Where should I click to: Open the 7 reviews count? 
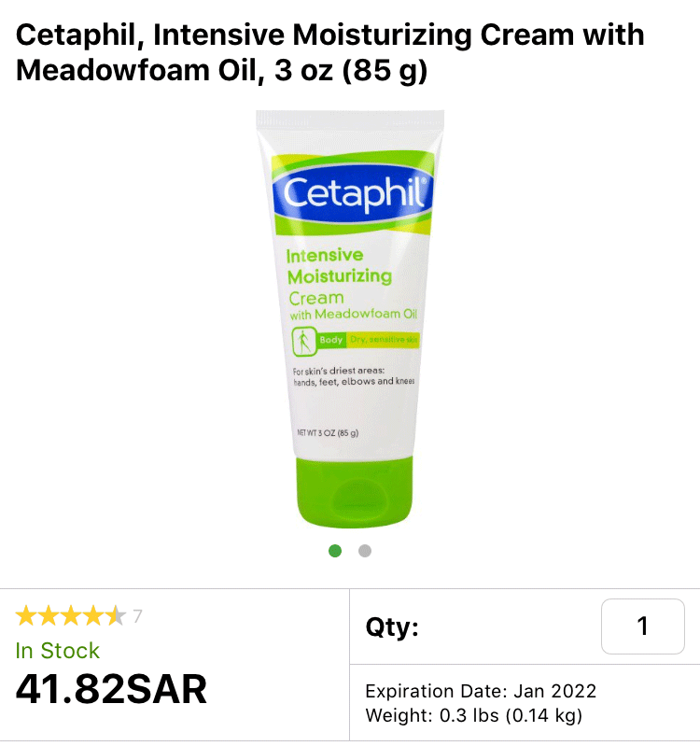point(137,616)
